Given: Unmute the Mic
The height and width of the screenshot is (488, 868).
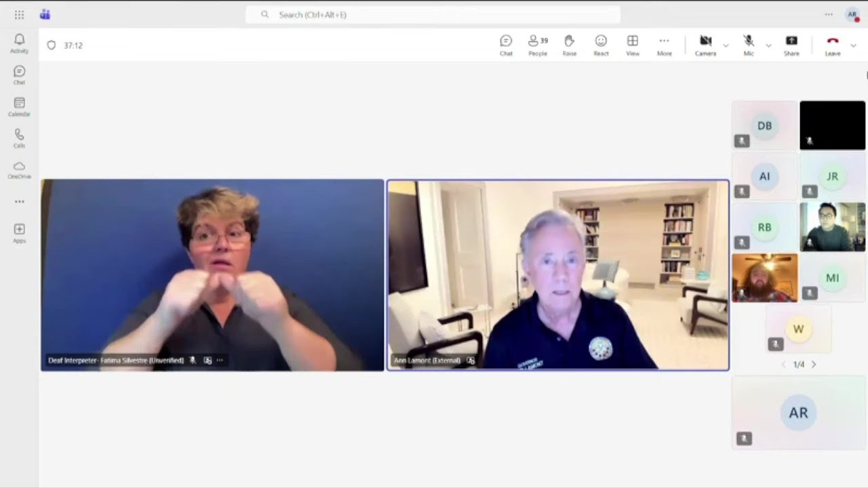Looking at the screenshot, I should (x=749, y=45).
